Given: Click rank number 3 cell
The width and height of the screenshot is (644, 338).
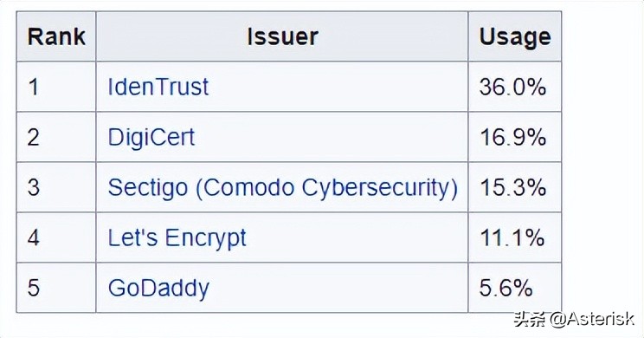Looking at the screenshot, I should (56, 187).
